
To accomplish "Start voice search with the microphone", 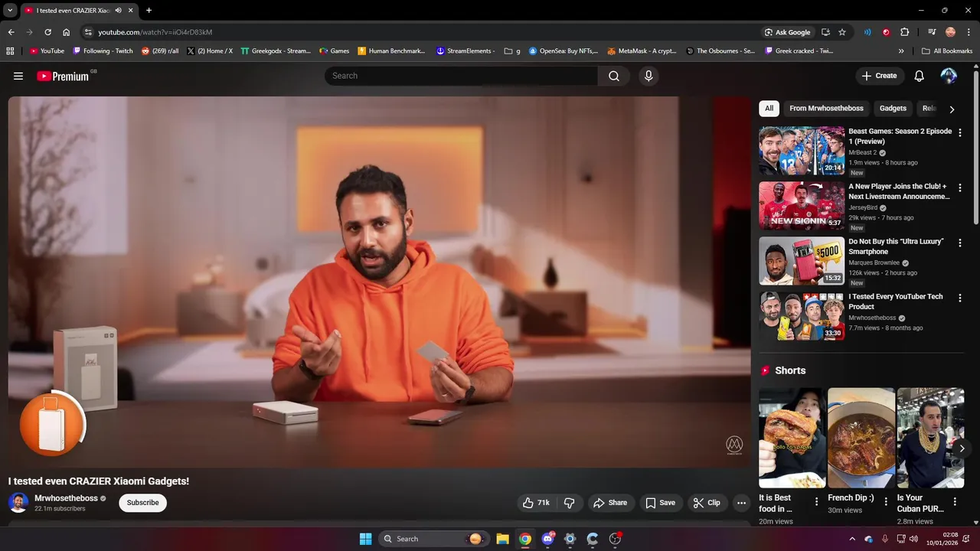I will pos(648,76).
